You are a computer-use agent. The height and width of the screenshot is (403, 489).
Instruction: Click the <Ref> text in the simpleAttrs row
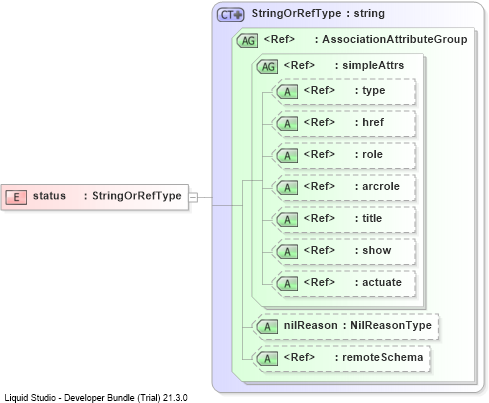pos(299,65)
